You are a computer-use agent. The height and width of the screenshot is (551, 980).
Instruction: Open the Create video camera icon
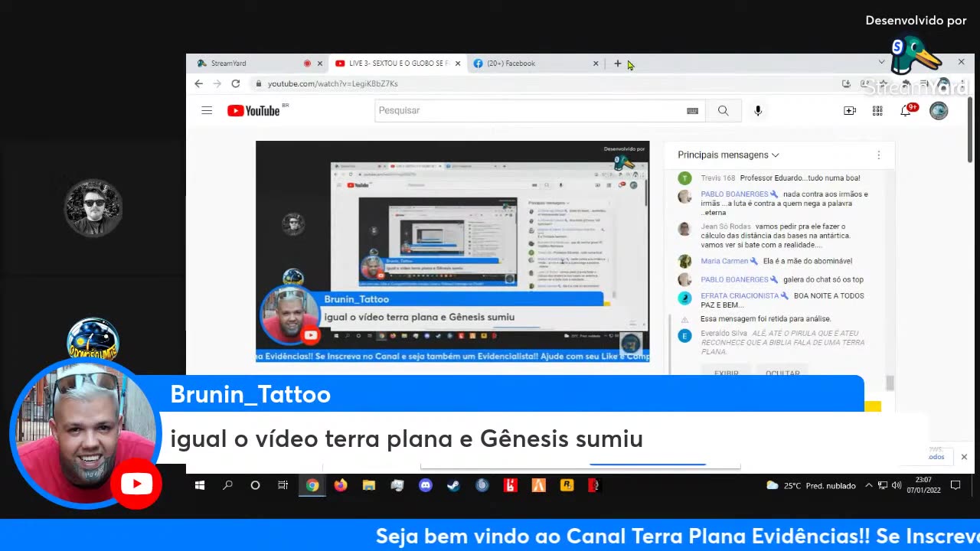tap(850, 111)
